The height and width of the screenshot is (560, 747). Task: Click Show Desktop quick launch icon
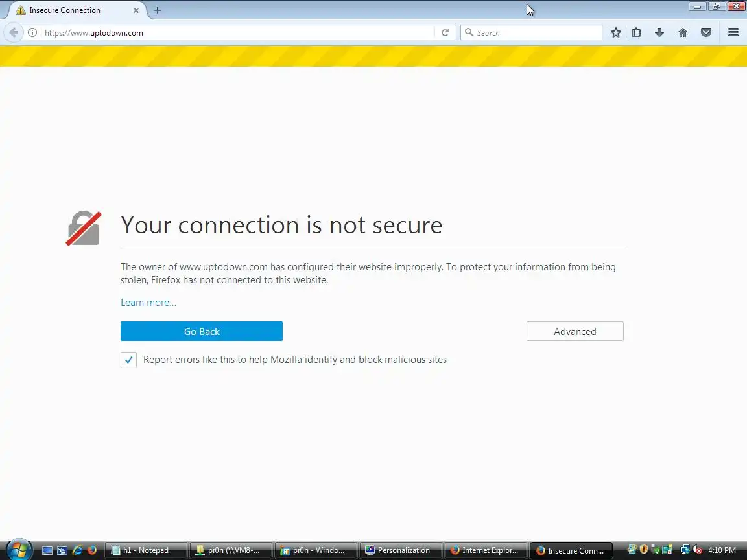pyautogui.click(x=47, y=550)
